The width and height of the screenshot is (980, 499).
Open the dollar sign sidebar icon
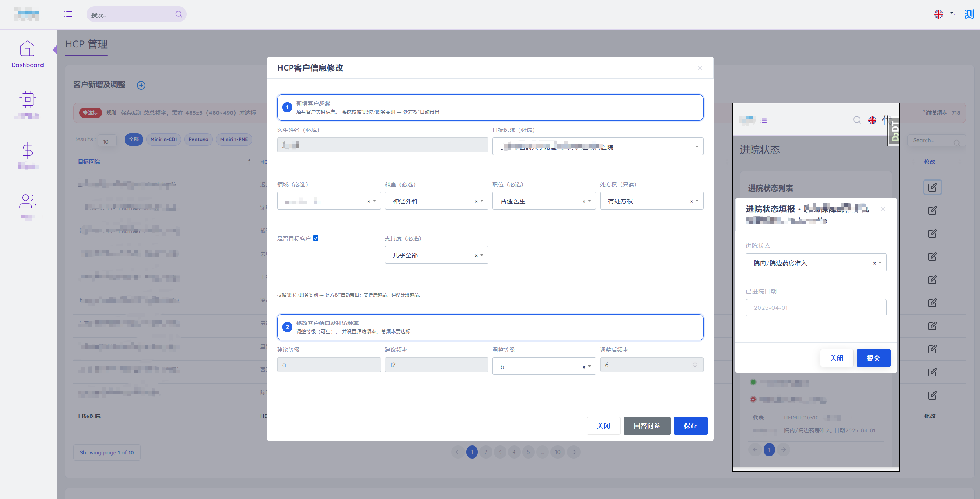pyautogui.click(x=27, y=150)
